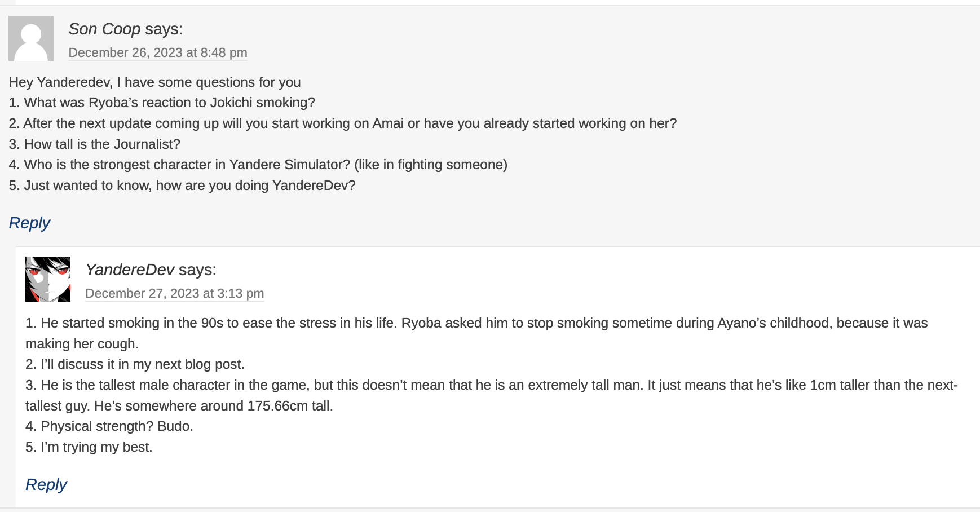Click the "Physical strength? Budo." answer
This screenshot has height=512, width=980.
click(109, 426)
